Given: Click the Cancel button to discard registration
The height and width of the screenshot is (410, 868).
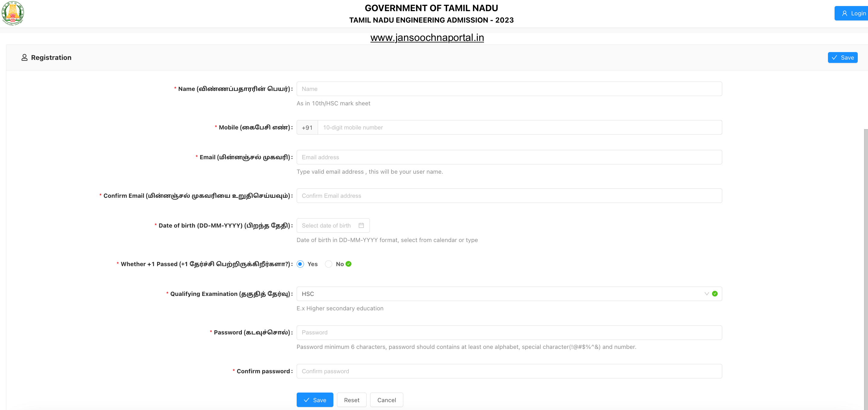Looking at the screenshot, I should 386,399.
